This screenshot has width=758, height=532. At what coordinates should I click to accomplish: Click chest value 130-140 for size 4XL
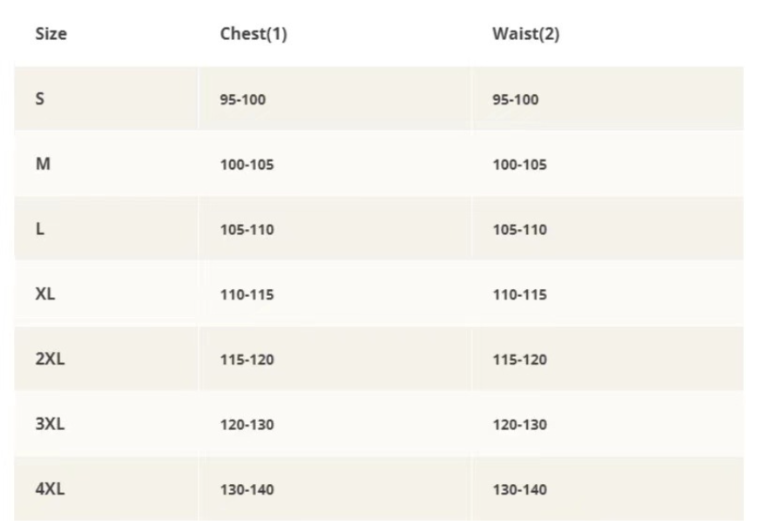click(247, 490)
